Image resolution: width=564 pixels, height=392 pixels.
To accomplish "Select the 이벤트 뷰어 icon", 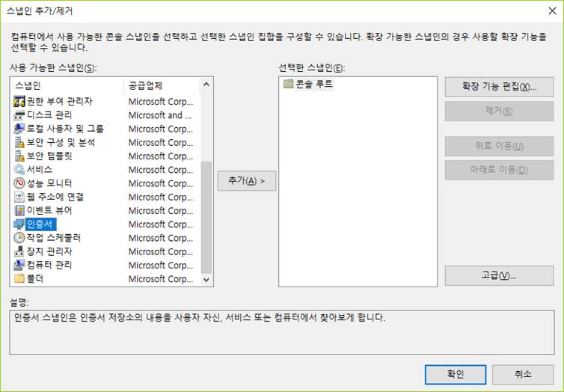I will tap(19, 210).
